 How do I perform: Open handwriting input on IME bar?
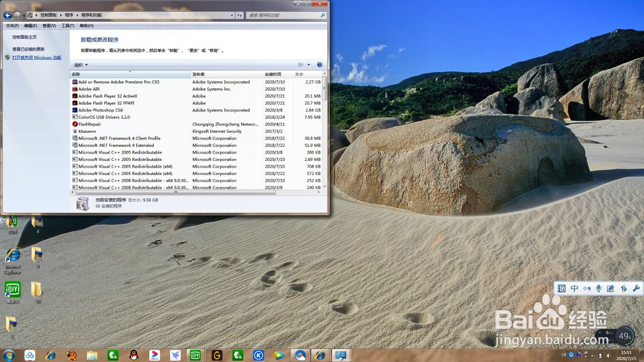611,288
